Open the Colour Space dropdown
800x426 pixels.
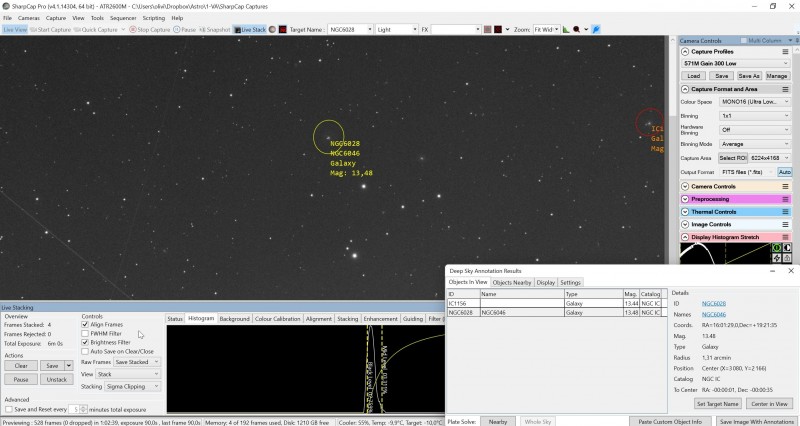(755, 102)
